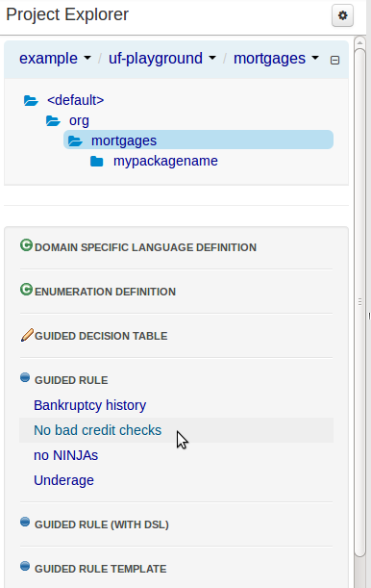Screen dimensions: 371x588
Task: Click the pencil icon for Guided Decision Table
Action: (x=27, y=335)
